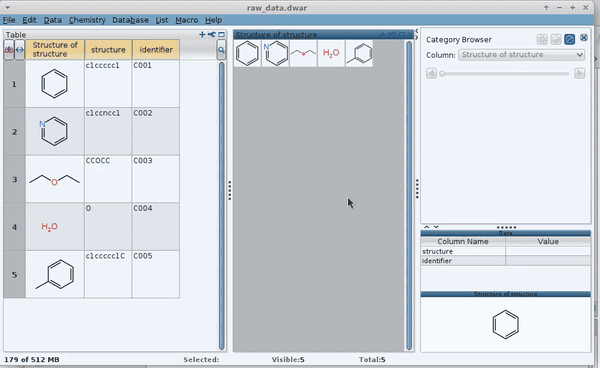Click the view configuration icon beside the Table plus
This screenshot has height=368, width=600.
click(x=212, y=35)
